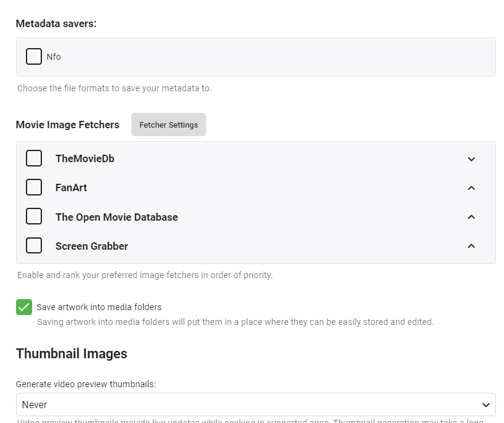Click the Save artwork into media folders label
This screenshot has width=504, height=423.
click(99, 307)
